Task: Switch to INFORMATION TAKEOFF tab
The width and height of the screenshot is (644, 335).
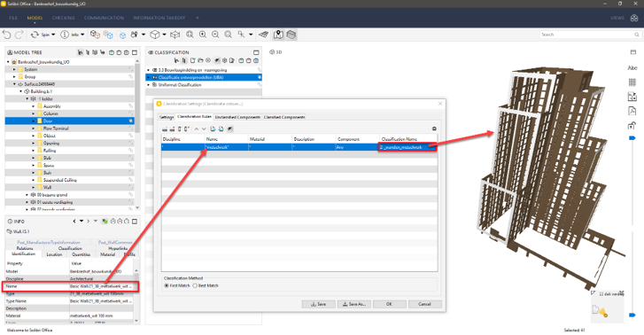Action: pos(159,18)
